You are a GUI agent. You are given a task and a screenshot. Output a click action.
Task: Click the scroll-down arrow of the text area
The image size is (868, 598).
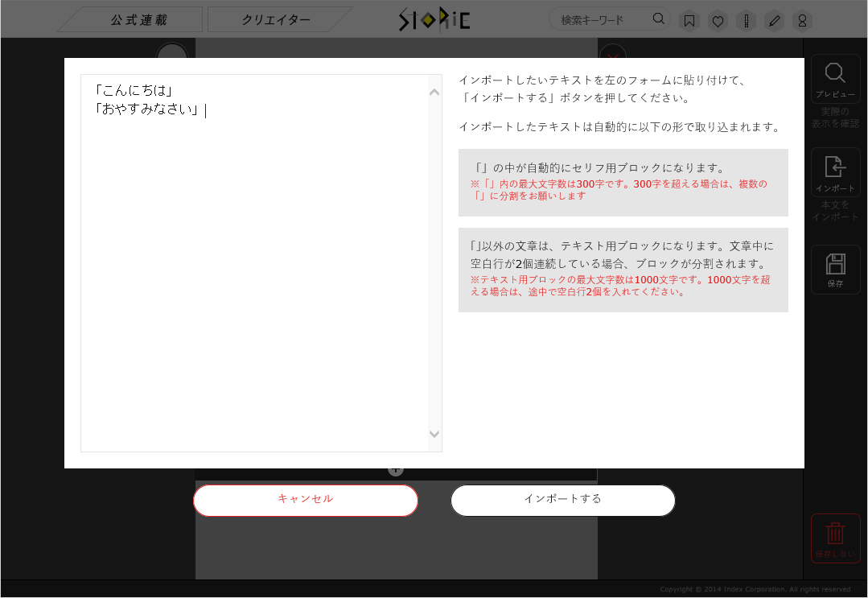coord(434,434)
